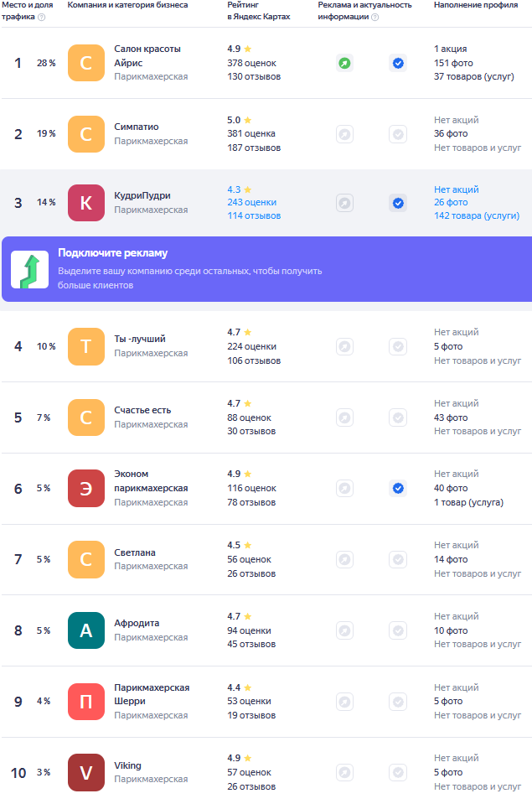
Task: Click the company name КудриПудри
Action: (x=142, y=195)
